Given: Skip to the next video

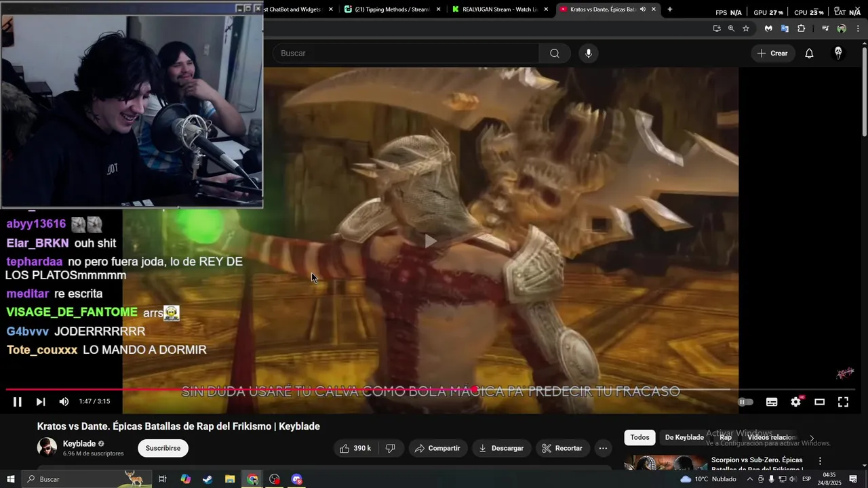Looking at the screenshot, I should point(41,402).
